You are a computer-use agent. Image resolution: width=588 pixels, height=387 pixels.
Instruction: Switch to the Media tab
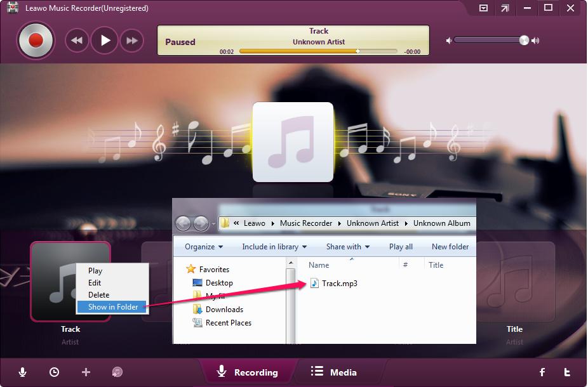pos(334,372)
